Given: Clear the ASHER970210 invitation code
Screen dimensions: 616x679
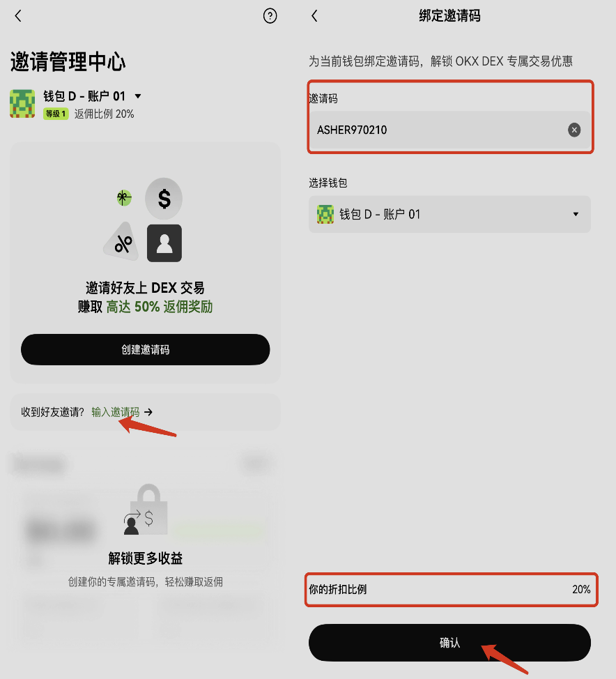Looking at the screenshot, I should click(x=574, y=130).
